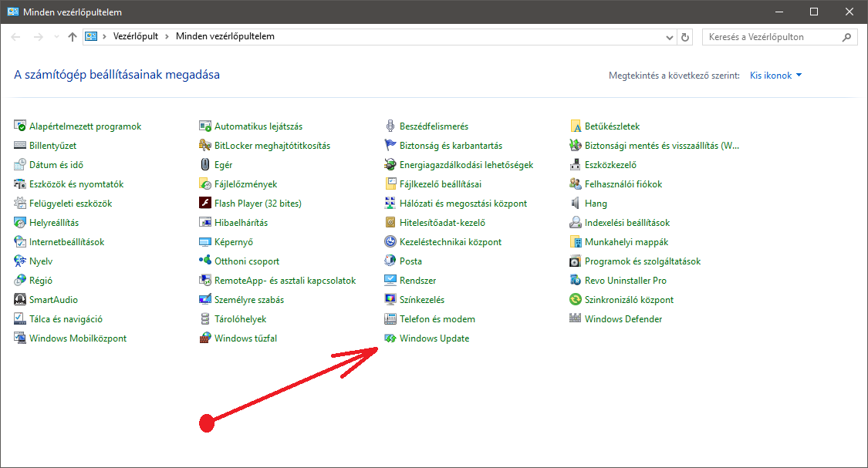
Task: Open the Fájlelőzmények link
Action: 246,183
